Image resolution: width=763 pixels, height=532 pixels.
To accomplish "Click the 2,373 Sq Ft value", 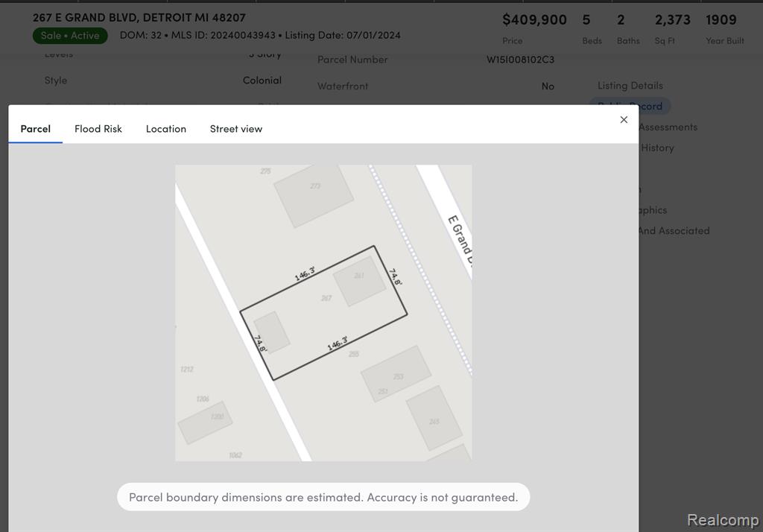I will pyautogui.click(x=673, y=20).
